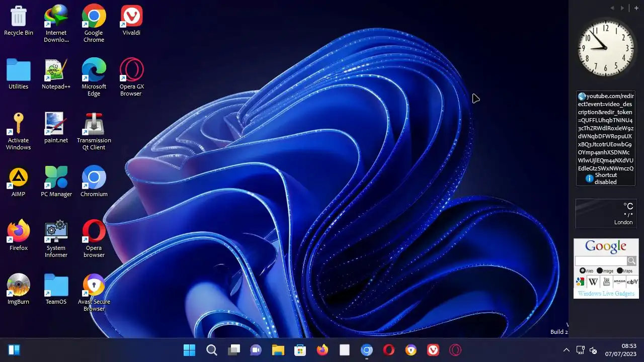The height and width of the screenshot is (362, 644).
Task: Open the Chromium desktop shortcut
Action: pyautogui.click(x=94, y=182)
